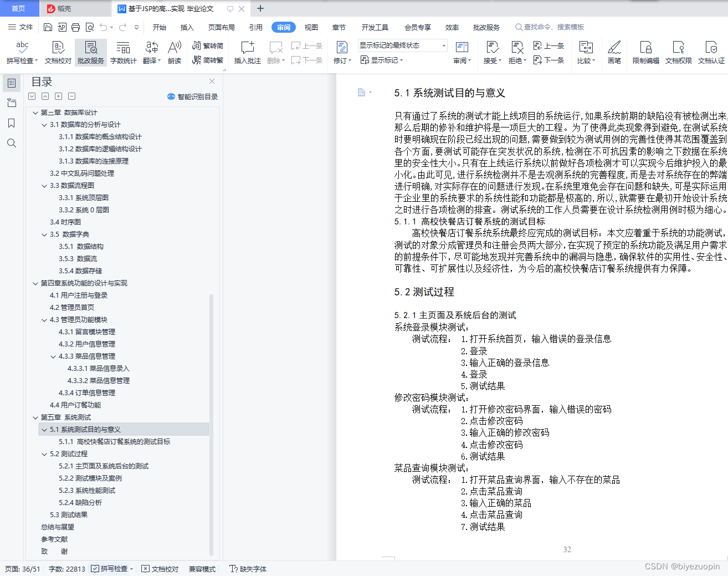Switch to the 视图 (View) ribbon tab
This screenshot has height=576, width=728.
coord(311,27)
